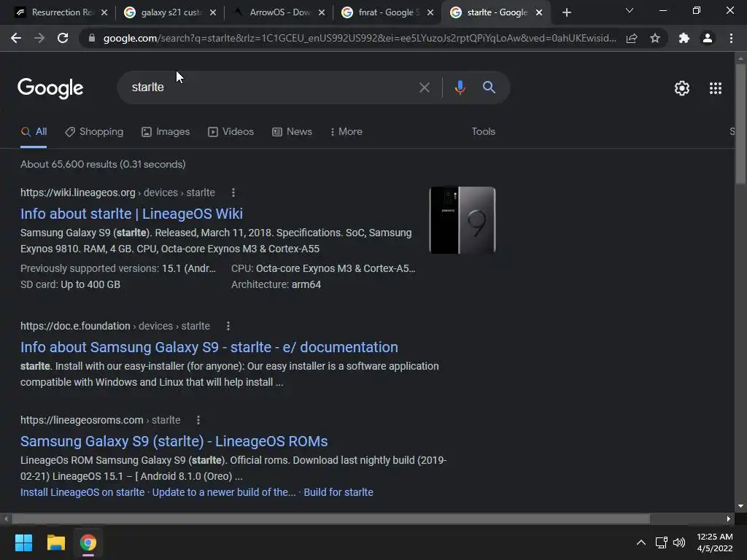The width and height of the screenshot is (747, 560).
Task: Open the network tray icon
Action: (661, 542)
